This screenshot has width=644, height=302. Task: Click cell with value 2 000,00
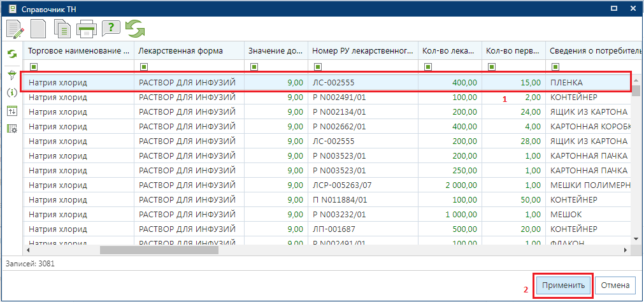pos(450,185)
